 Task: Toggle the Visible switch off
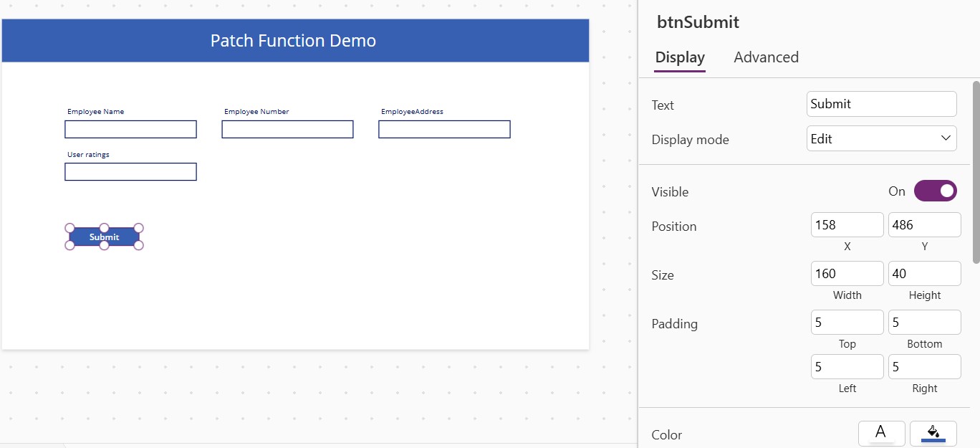click(935, 191)
